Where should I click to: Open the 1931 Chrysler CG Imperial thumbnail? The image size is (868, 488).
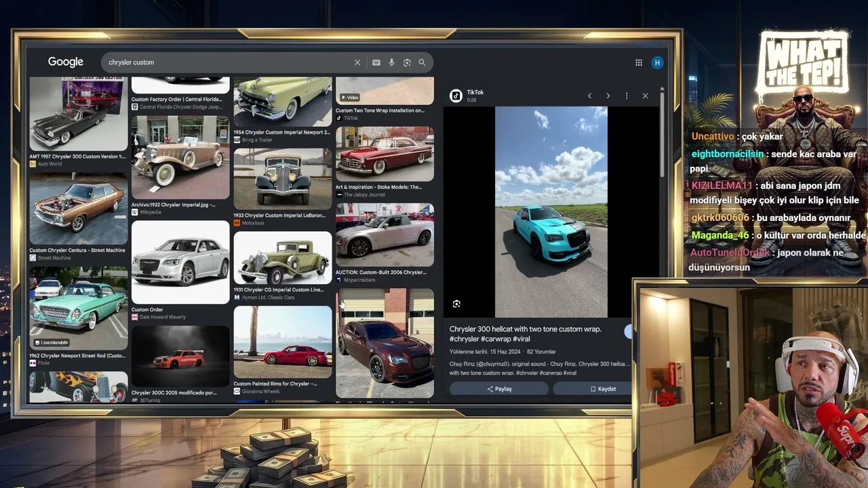pos(283,258)
